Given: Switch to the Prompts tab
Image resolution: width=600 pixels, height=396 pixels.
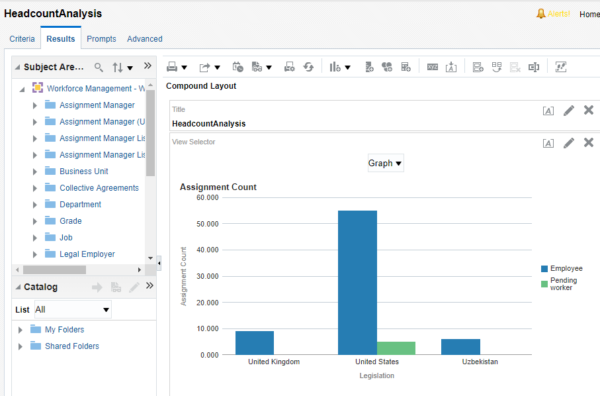Looking at the screenshot, I should [x=101, y=39].
